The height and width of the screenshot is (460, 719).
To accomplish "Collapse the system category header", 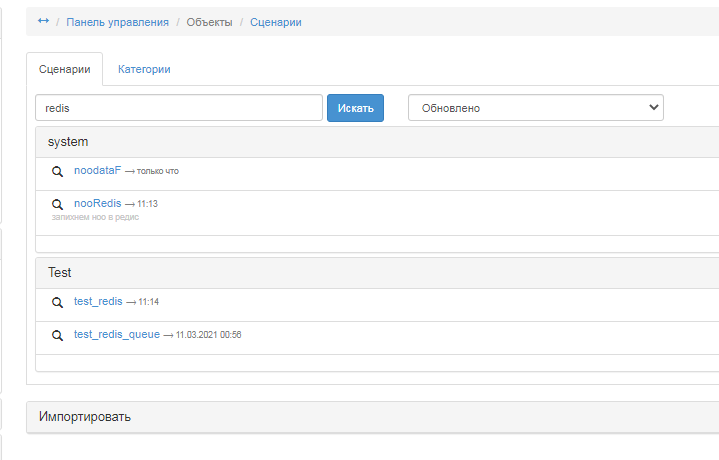I will pyautogui.click(x=377, y=142).
